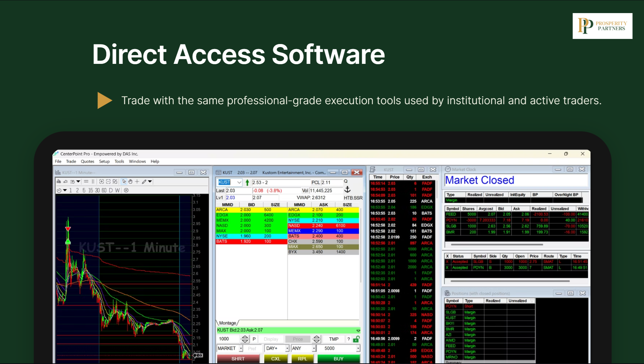Select the pencil draw tool in chart
The height and width of the screenshot is (364, 644).
coord(144,181)
